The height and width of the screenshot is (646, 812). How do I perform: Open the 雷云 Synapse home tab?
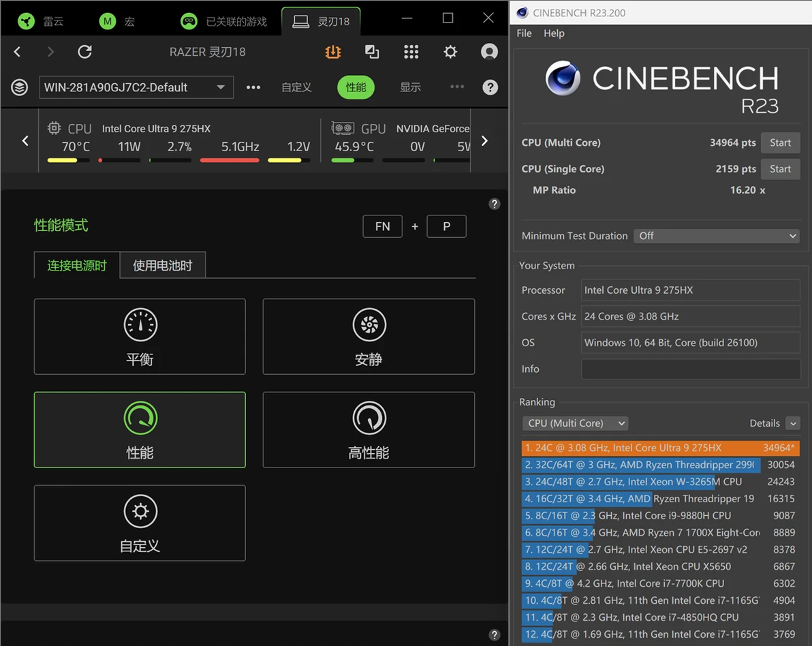point(40,21)
